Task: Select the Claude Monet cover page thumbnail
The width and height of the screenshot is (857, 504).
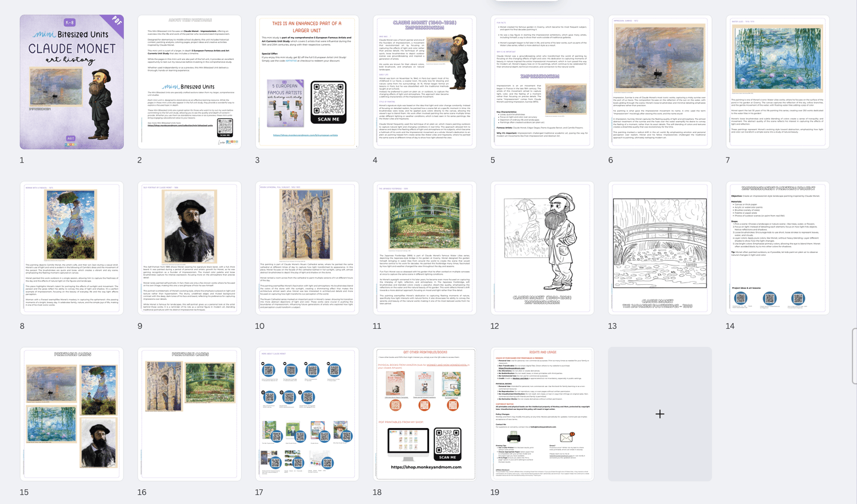Action: click(x=72, y=82)
